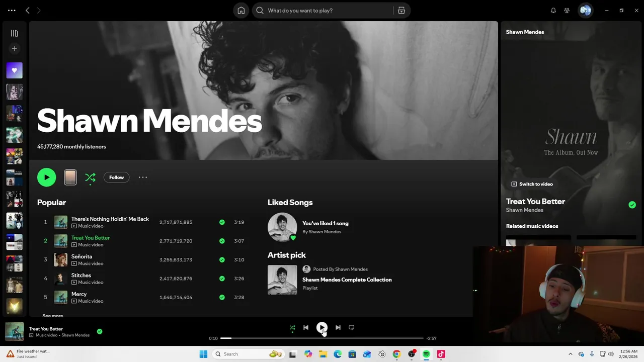Switch to video in Now Playing panel
The image size is (644, 362).
(532, 184)
